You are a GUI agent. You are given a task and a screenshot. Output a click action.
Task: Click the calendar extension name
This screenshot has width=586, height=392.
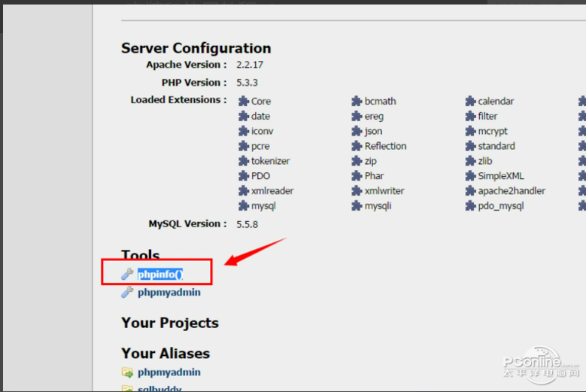[496, 102]
